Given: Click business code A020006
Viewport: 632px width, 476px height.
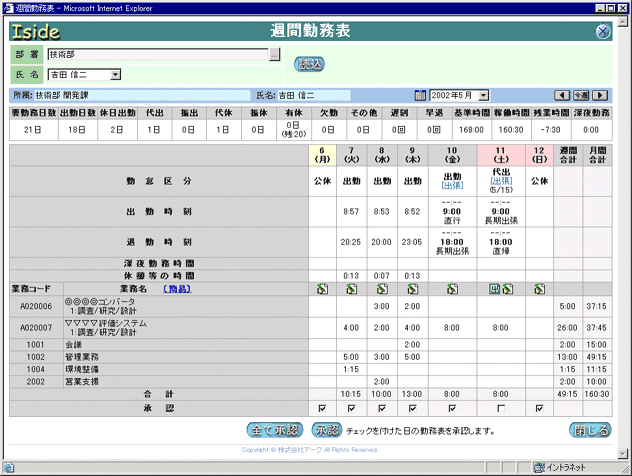Looking at the screenshot, I should [36, 306].
